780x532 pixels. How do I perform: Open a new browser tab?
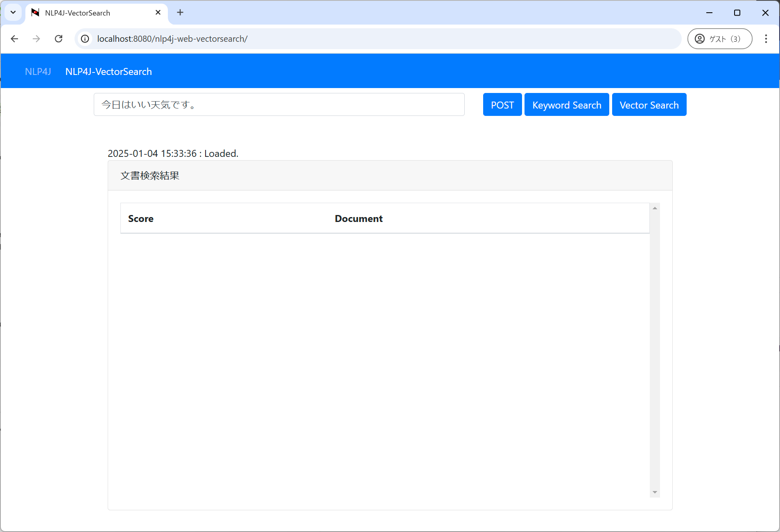[180, 13]
